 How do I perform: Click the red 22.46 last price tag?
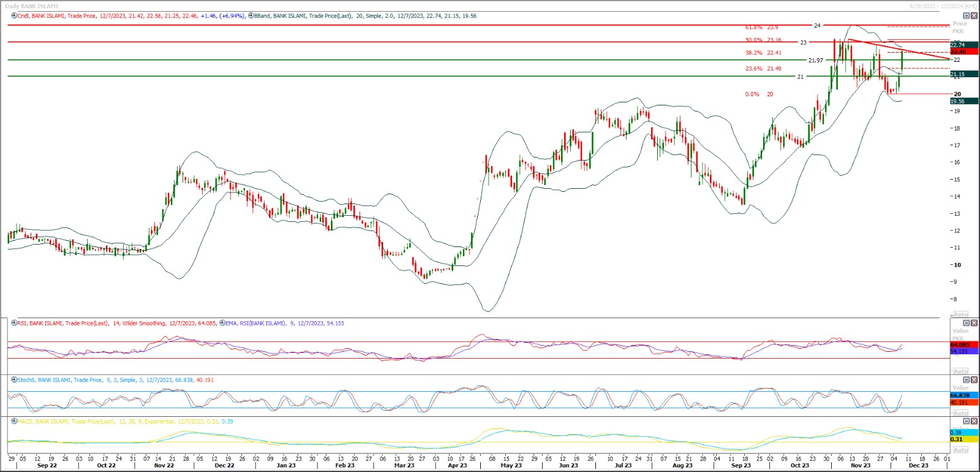click(964, 51)
